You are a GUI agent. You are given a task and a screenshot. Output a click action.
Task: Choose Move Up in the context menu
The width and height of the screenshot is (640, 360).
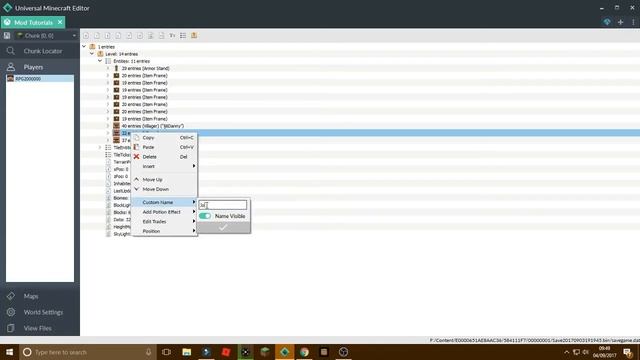click(x=164, y=180)
